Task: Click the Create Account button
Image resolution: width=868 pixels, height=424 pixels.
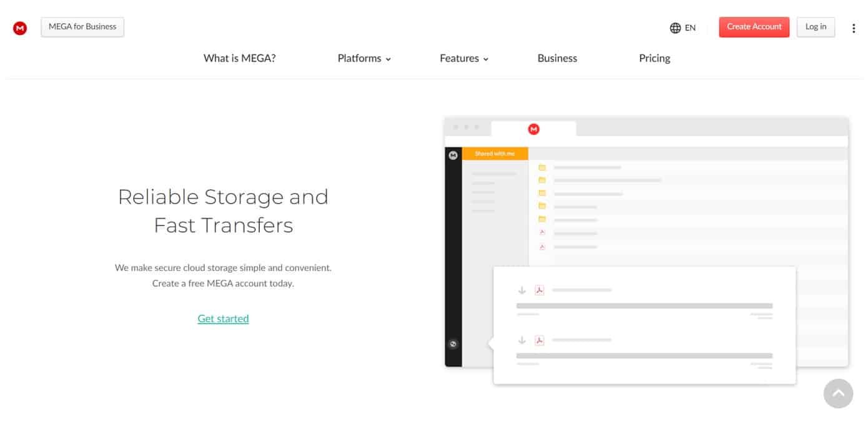Action: (x=754, y=27)
